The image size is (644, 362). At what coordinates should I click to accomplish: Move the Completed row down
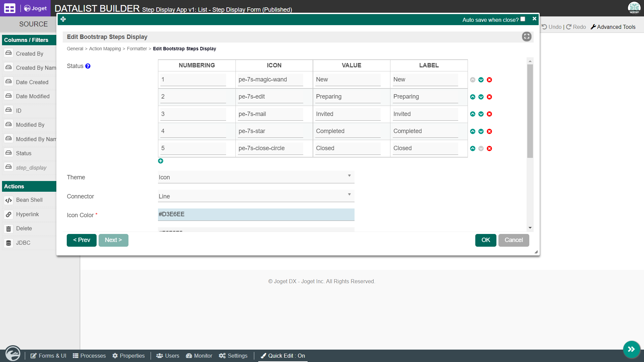(481, 131)
